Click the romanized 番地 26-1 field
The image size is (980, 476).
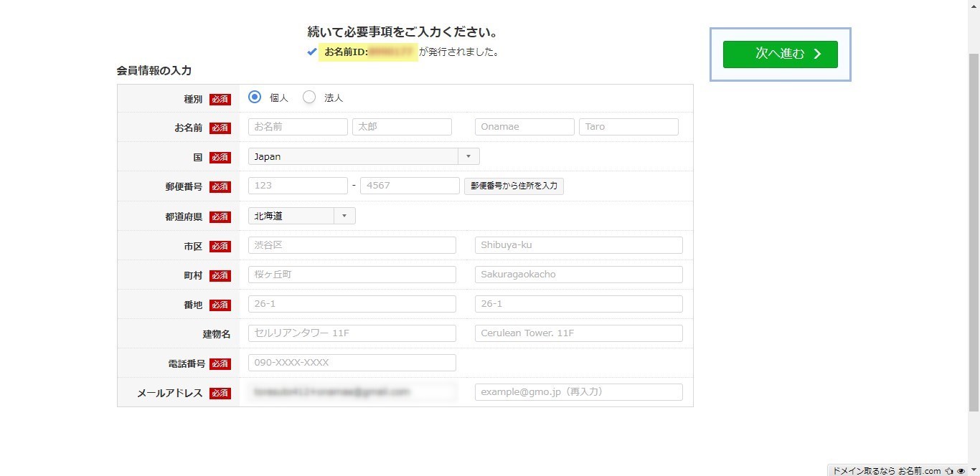(579, 304)
